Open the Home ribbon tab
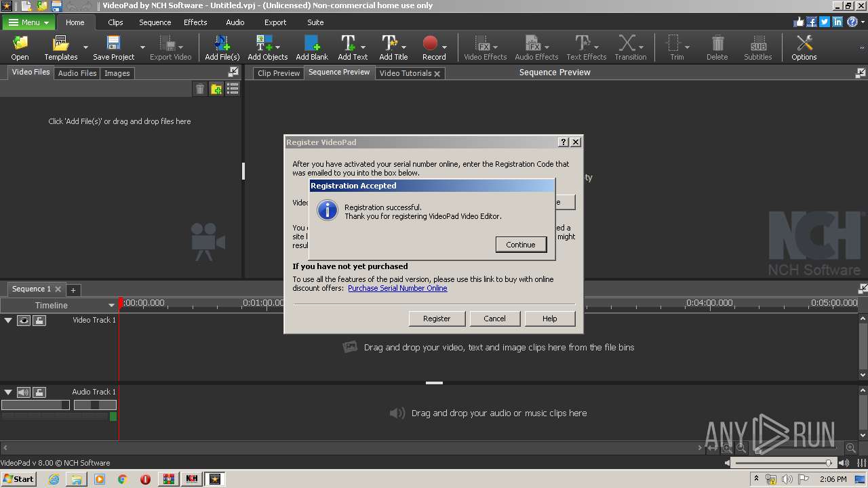 pos(75,22)
